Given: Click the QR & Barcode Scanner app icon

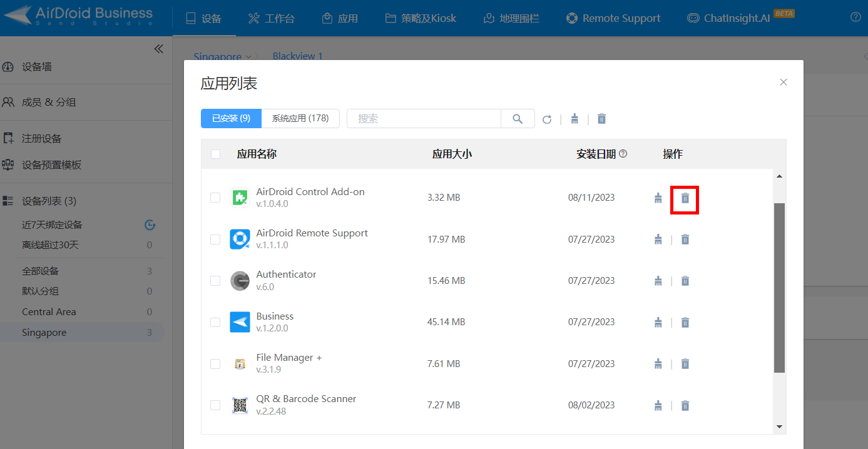Looking at the screenshot, I should click(240, 405).
